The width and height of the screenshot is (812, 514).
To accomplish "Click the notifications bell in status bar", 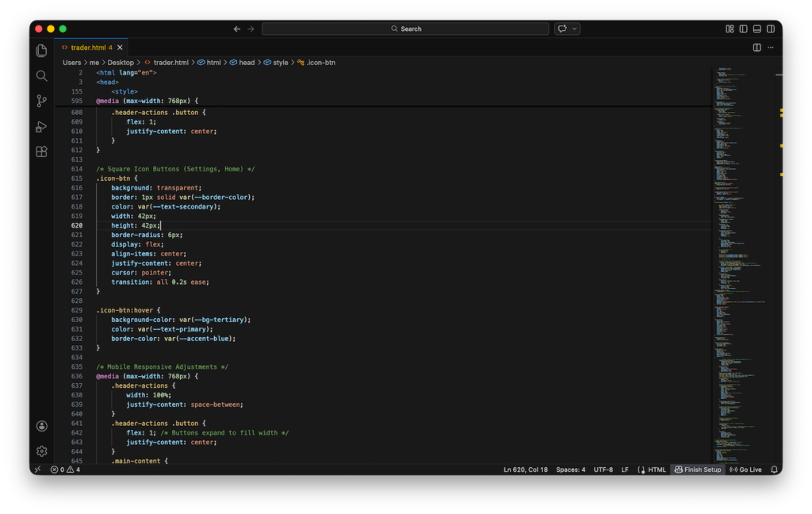I will (x=774, y=470).
